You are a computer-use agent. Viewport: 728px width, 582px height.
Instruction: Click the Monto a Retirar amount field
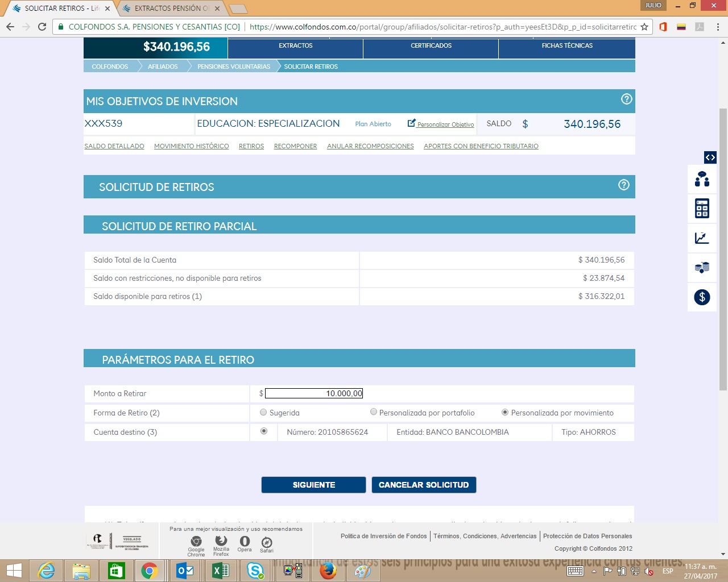pyautogui.click(x=314, y=393)
